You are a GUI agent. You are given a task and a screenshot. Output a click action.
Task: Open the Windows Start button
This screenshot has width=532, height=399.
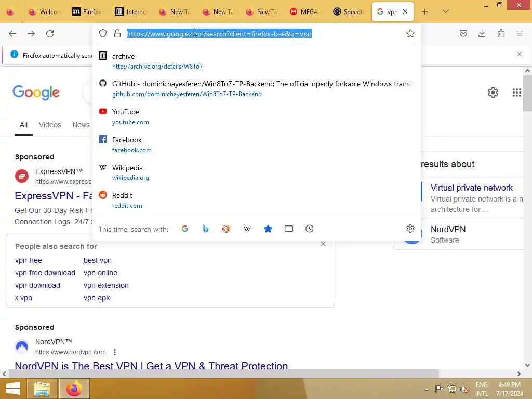click(x=13, y=389)
